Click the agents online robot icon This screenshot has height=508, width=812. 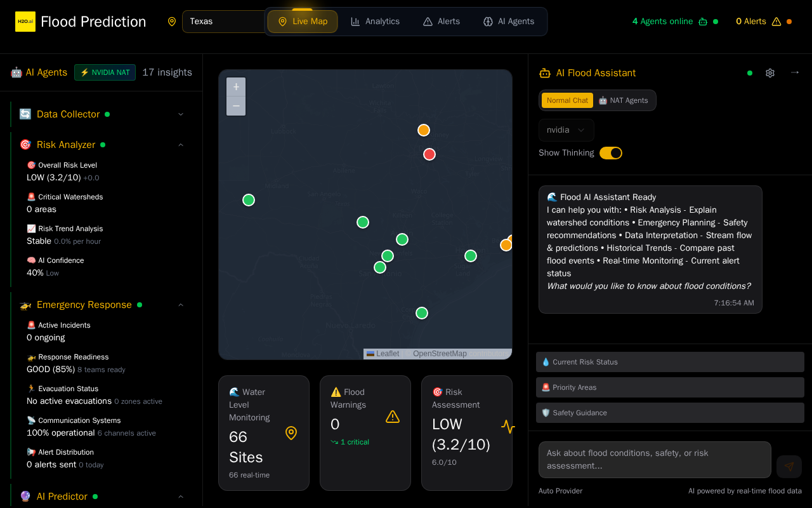[703, 22]
